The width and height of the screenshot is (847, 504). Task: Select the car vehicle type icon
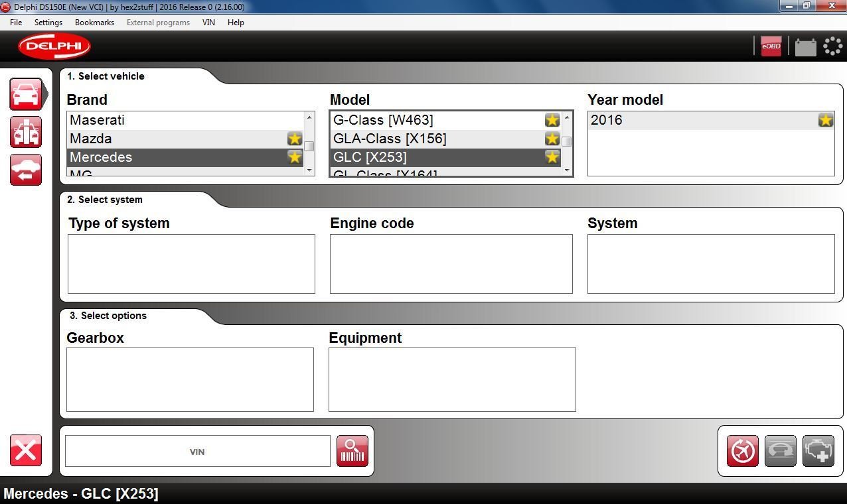(26, 94)
